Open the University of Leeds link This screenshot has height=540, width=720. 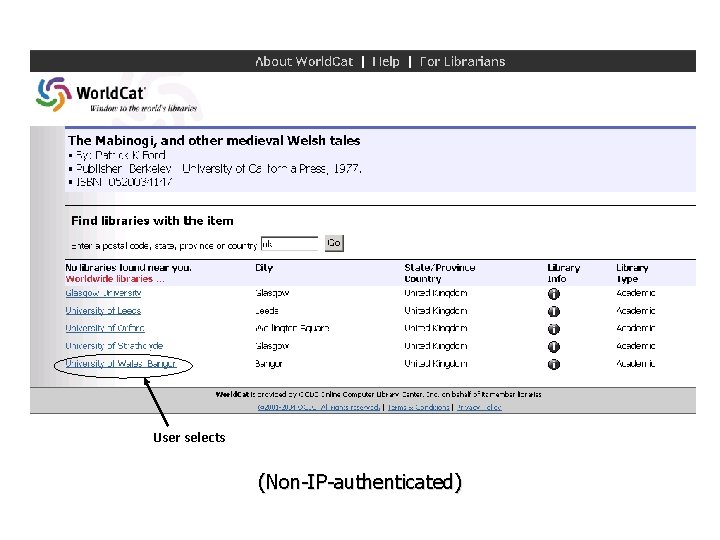click(x=103, y=311)
